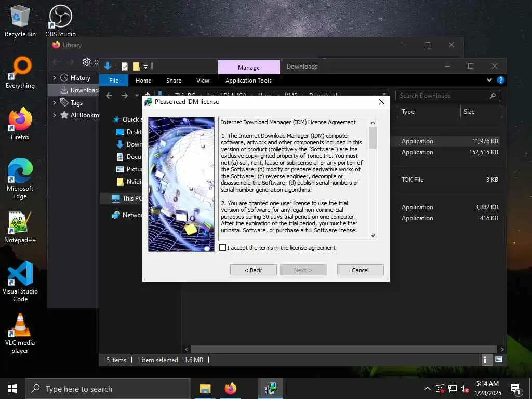This screenshot has width=532, height=399.
Task: Expand the Explorer ribbon chevron
Action: [x=489, y=80]
